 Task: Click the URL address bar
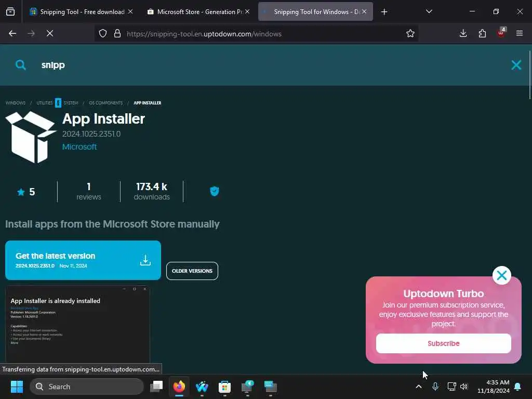click(256, 34)
